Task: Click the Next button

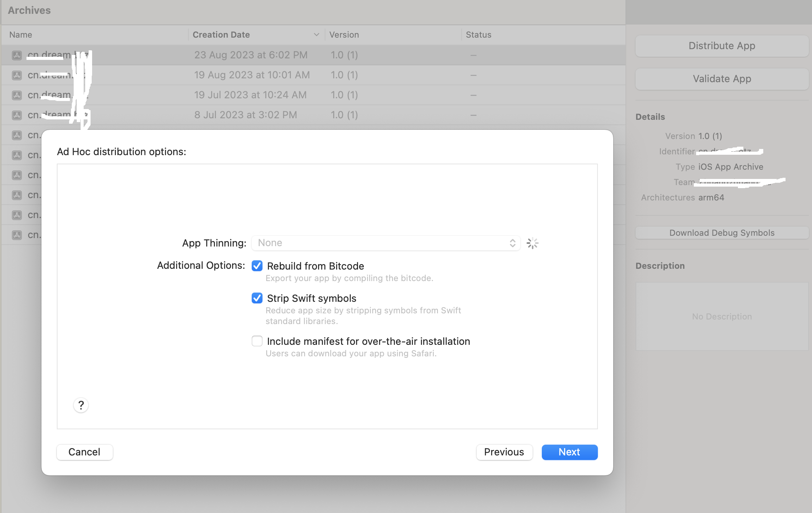Action: coord(569,452)
